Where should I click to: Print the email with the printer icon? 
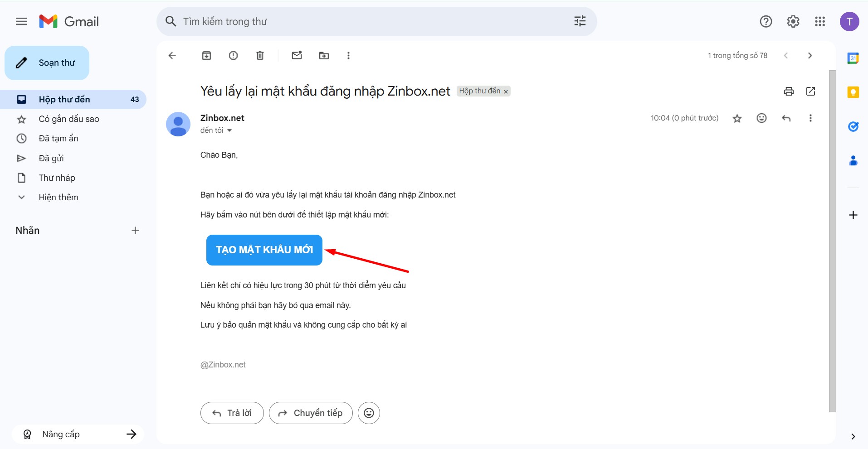[789, 91]
